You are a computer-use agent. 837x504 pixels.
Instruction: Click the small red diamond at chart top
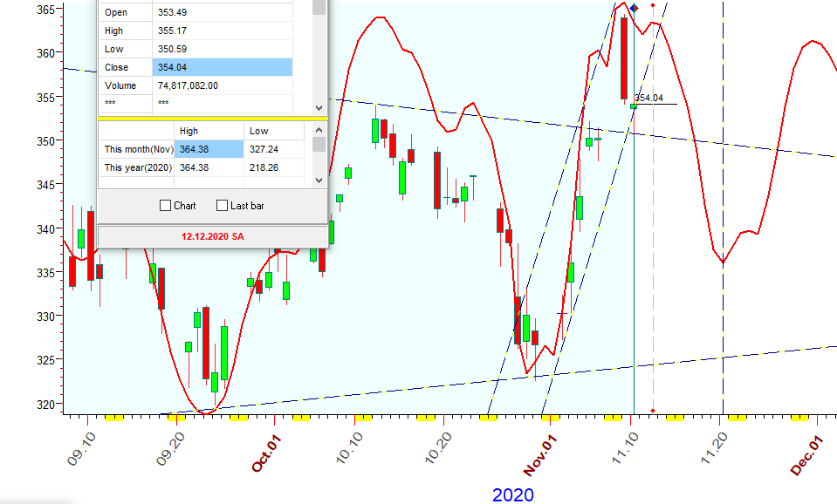coord(653,4)
